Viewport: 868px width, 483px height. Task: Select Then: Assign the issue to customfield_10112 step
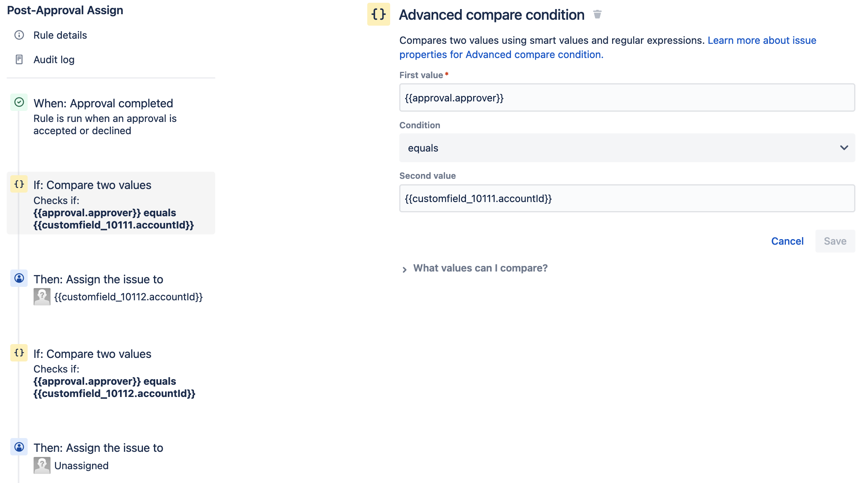click(x=98, y=279)
